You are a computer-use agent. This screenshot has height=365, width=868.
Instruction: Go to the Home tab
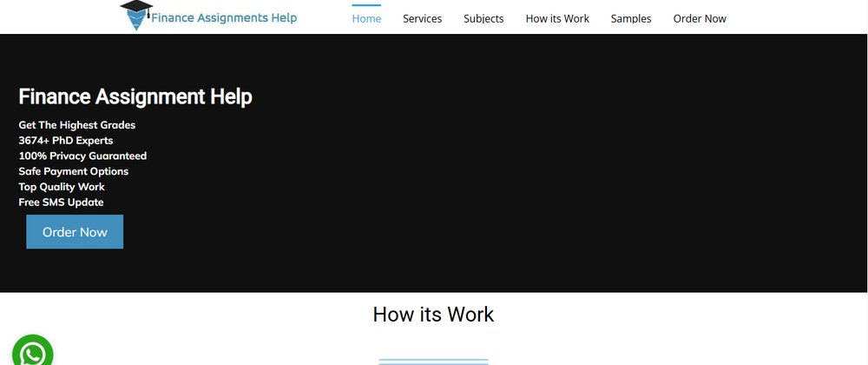pyautogui.click(x=366, y=18)
